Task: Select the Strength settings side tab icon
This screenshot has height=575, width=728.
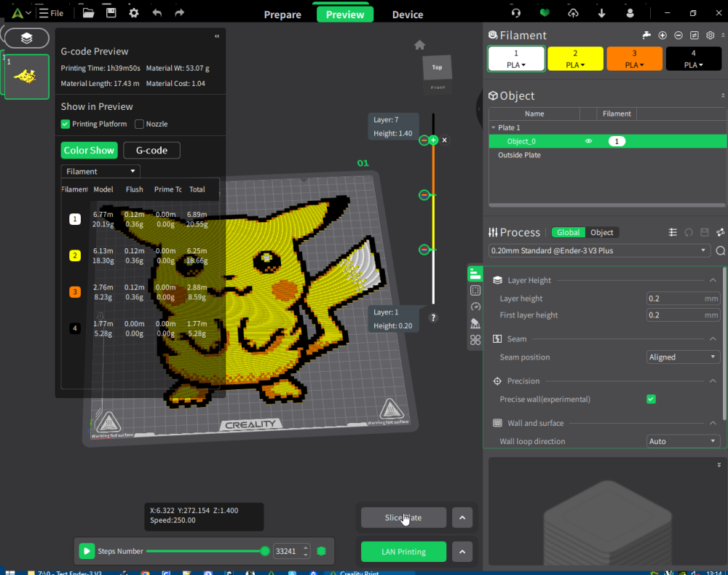Action: coord(475,290)
